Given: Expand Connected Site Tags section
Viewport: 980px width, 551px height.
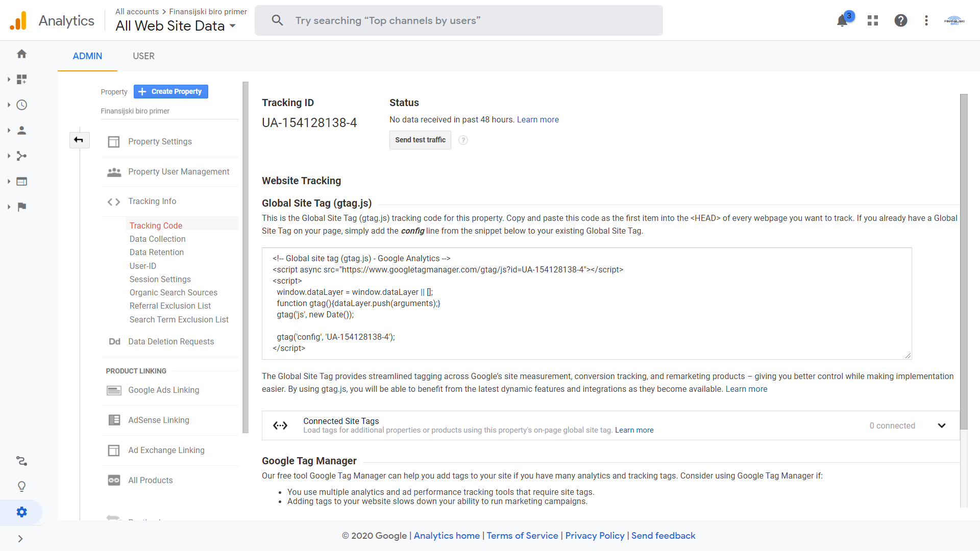Looking at the screenshot, I should point(942,425).
